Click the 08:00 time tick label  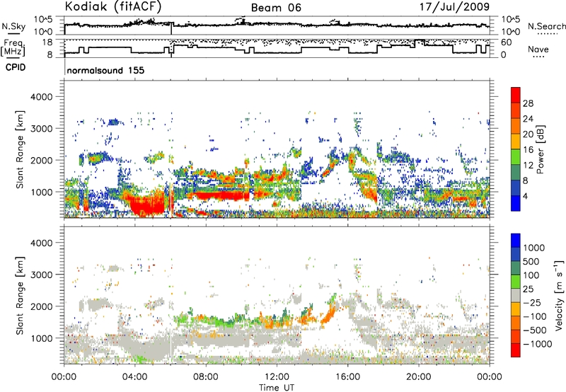coord(206,377)
